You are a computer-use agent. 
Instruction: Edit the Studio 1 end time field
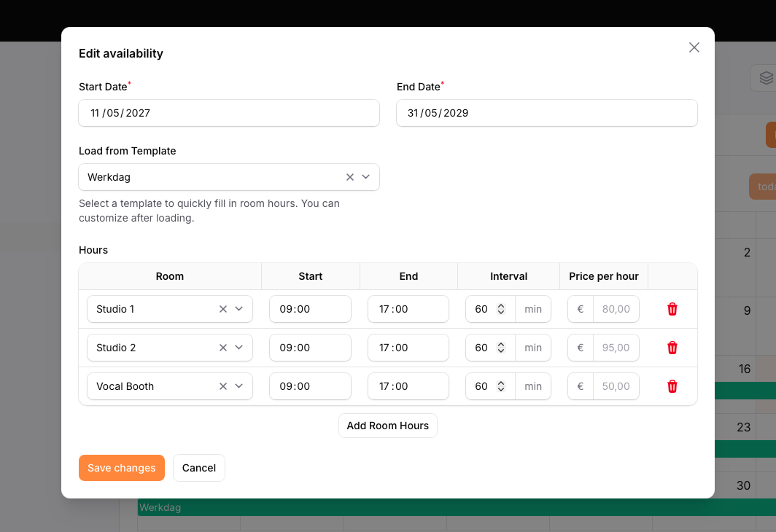408,309
